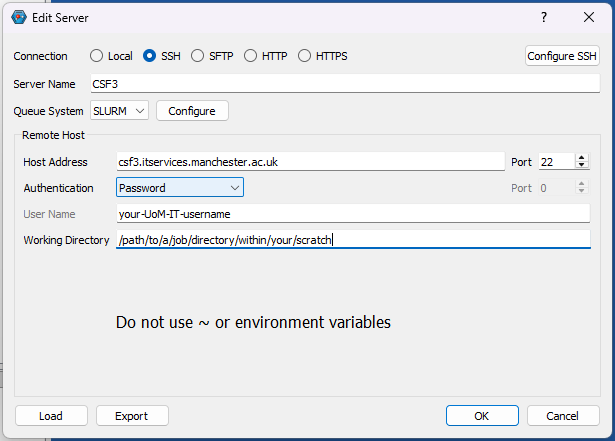Open the Queue System SLURM dropdown
Viewport: 615px width, 441px height.
click(x=119, y=110)
